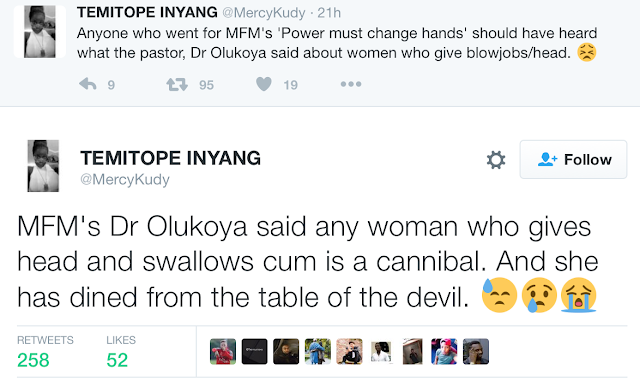Like the top tweet via heart icon
The image size is (640, 381).
coord(264,84)
